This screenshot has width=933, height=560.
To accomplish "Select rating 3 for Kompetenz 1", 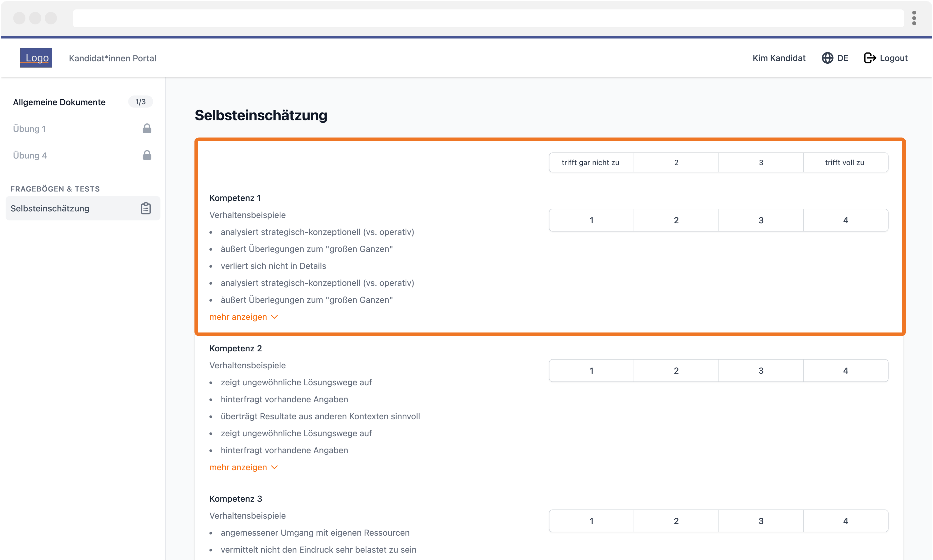I will tap(761, 220).
